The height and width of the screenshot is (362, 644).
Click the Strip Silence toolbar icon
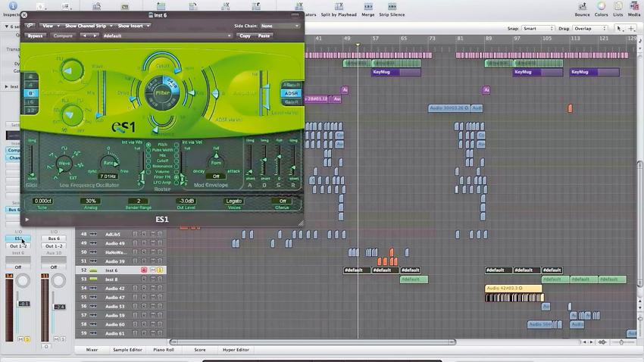pyautogui.click(x=392, y=6)
